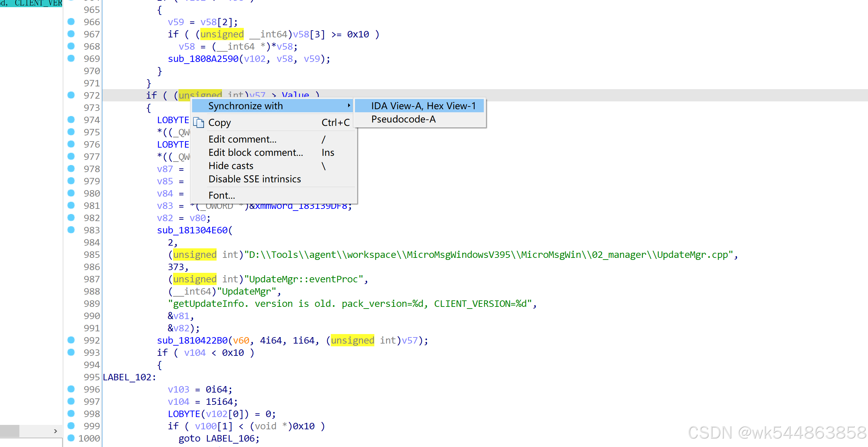
Task: Jump to sub_1808A2590 function call
Action: coord(203,59)
